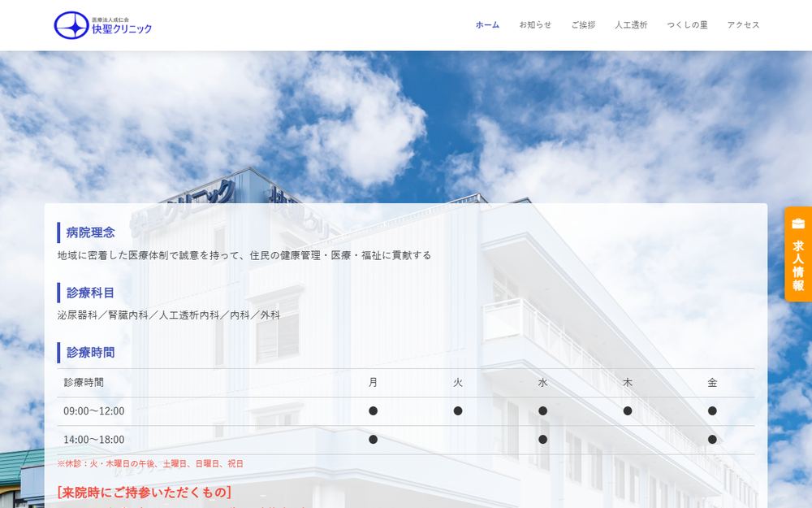Go to the ホーム menu item
Viewport: 812px width, 508px height.
(x=487, y=25)
